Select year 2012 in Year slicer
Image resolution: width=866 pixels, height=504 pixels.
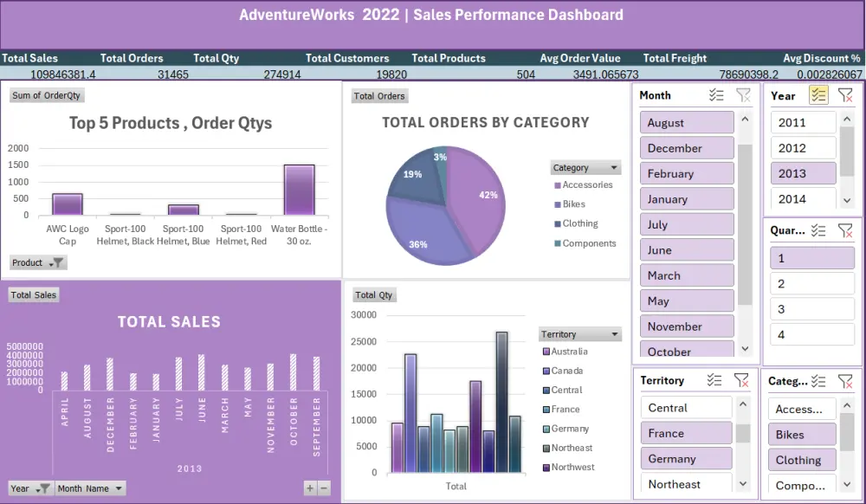pos(803,148)
